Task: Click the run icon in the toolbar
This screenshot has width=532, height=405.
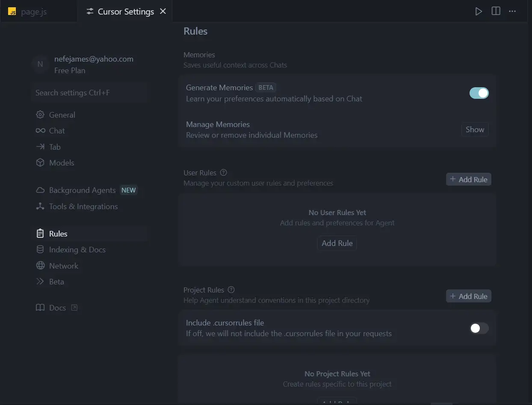Action: coord(479,12)
